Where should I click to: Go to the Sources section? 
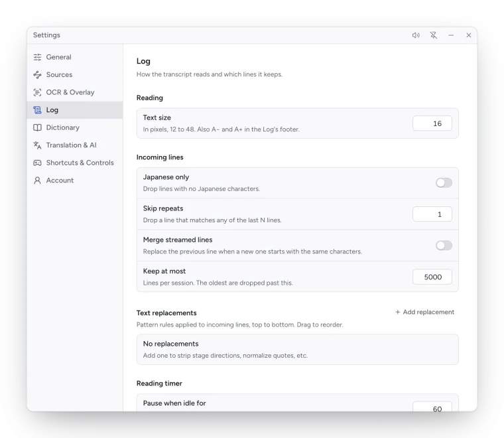coord(74,75)
